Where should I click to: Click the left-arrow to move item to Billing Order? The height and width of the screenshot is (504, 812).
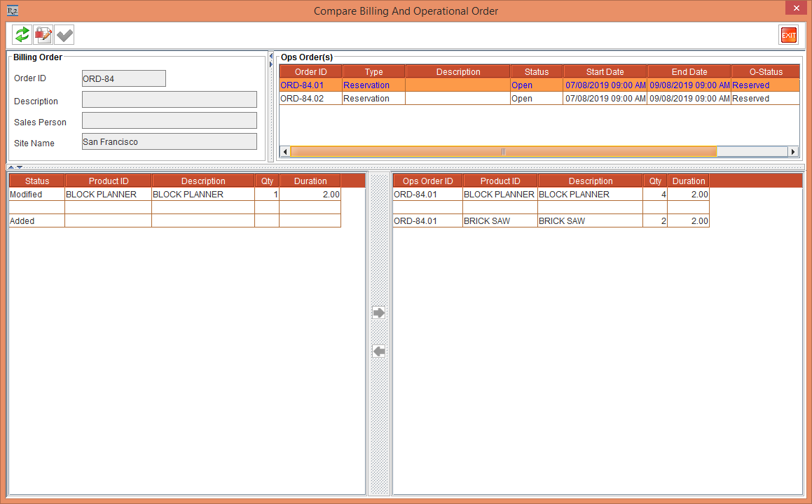coord(378,351)
